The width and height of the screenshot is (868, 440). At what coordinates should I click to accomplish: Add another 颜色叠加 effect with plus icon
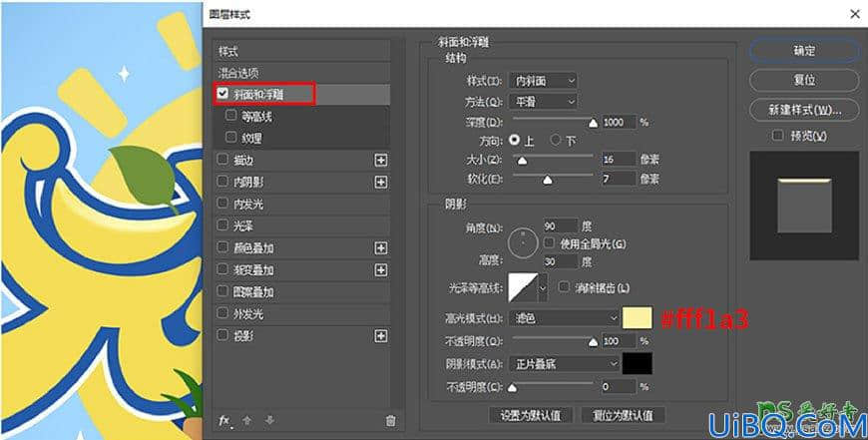(381, 248)
